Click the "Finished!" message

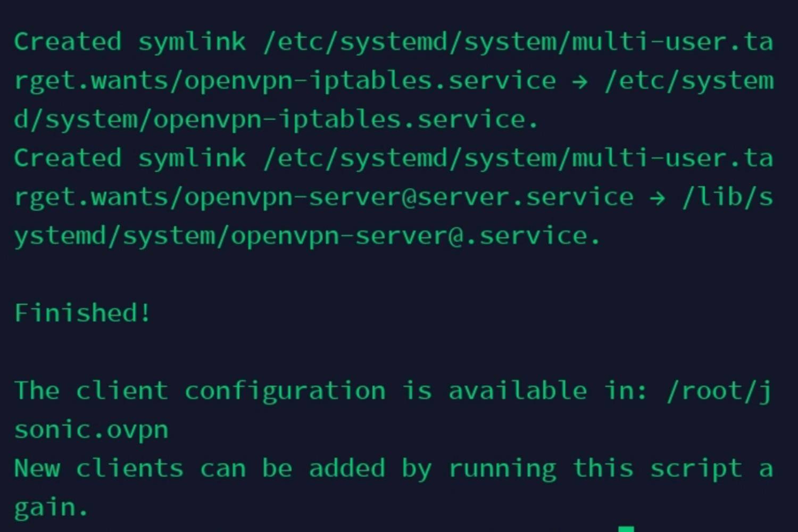coord(82,313)
